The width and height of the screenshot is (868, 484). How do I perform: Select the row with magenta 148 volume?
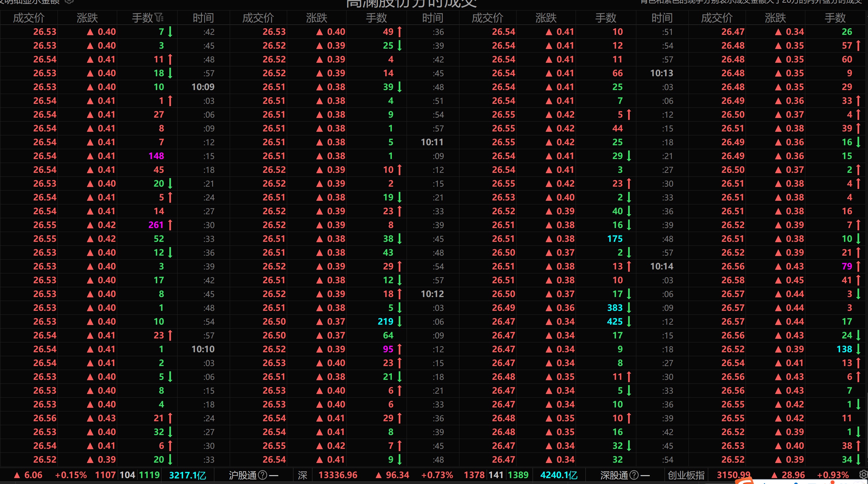[x=156, y=156]
